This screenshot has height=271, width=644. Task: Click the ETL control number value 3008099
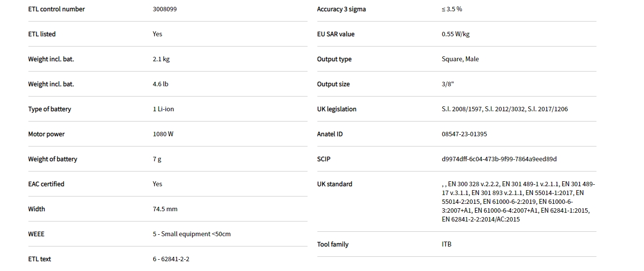click(165, 9)
